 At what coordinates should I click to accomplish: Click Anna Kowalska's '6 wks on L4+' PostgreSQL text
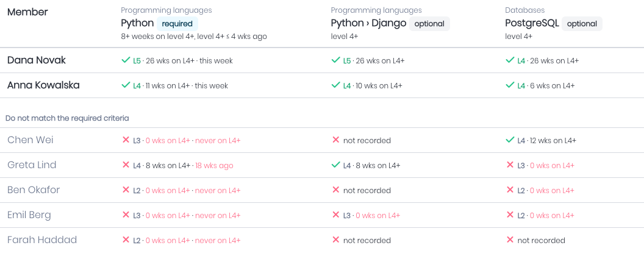pyautogui.click(x=552, y=86)
